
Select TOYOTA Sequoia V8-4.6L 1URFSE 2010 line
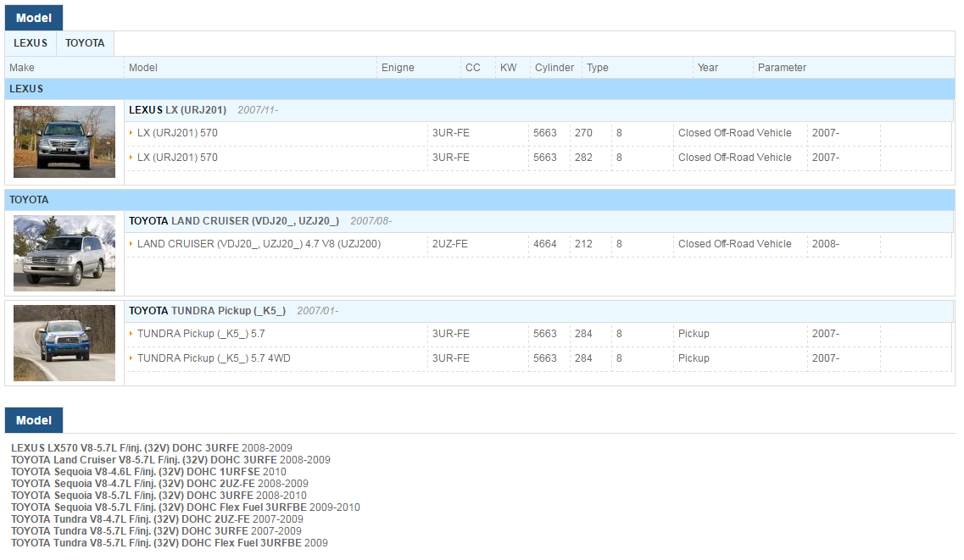click(148, 472)
